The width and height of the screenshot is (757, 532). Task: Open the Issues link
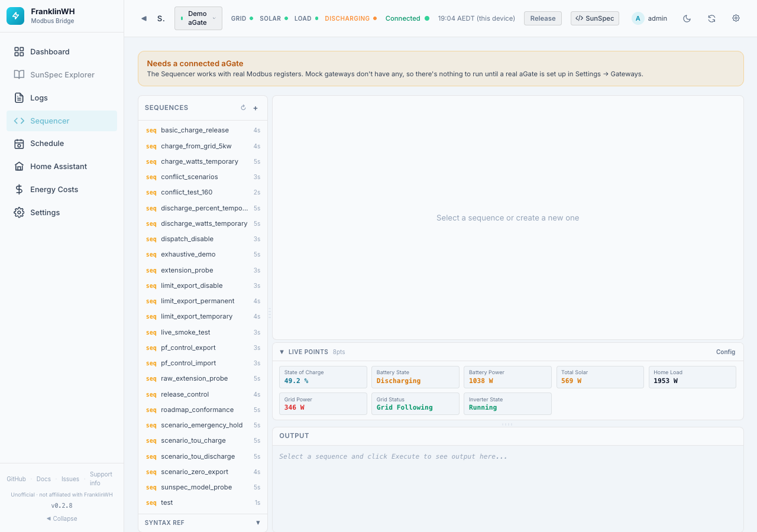tap(70, 479)
